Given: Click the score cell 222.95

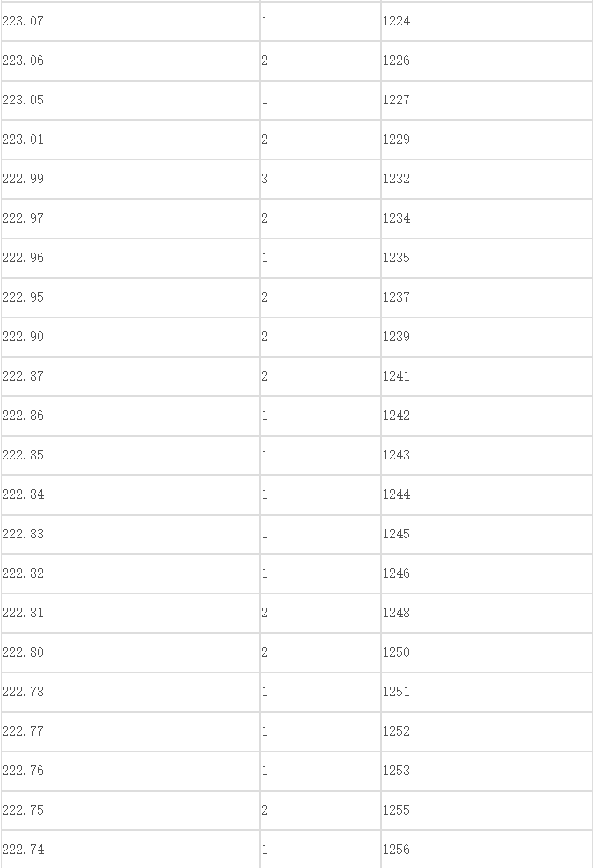Looking at the screenshot, I should point(131,297).
